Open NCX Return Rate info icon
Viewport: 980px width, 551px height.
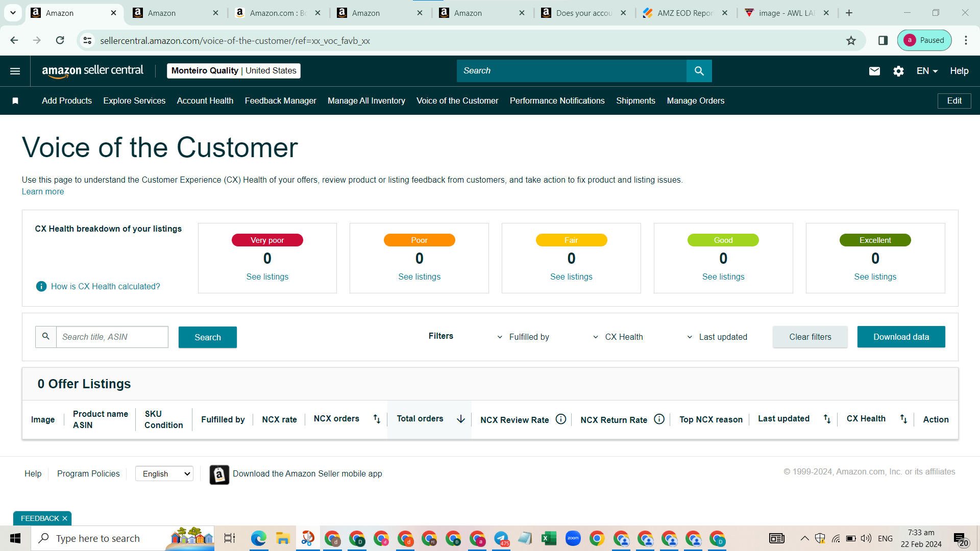pyautogui.click(x=659, y=419)
